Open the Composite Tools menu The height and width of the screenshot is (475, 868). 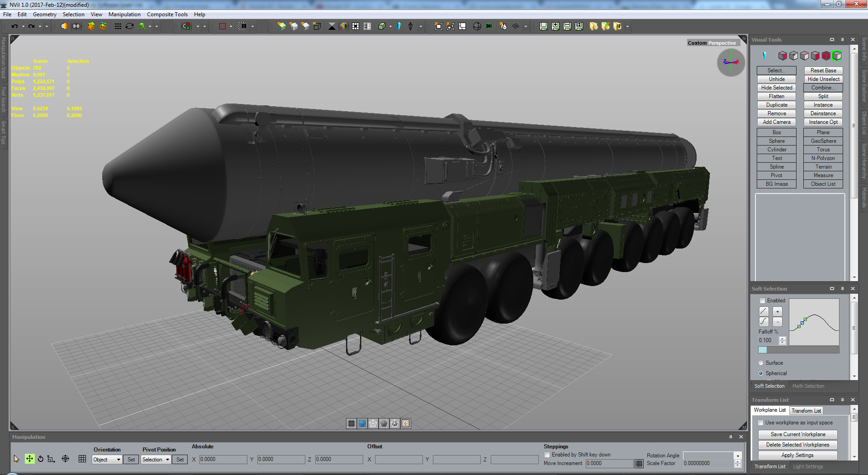pyautogui.click(x=167, y=14)
